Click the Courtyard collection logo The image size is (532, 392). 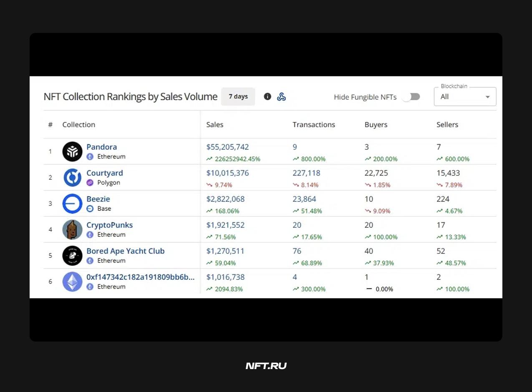tap(72, 178)
